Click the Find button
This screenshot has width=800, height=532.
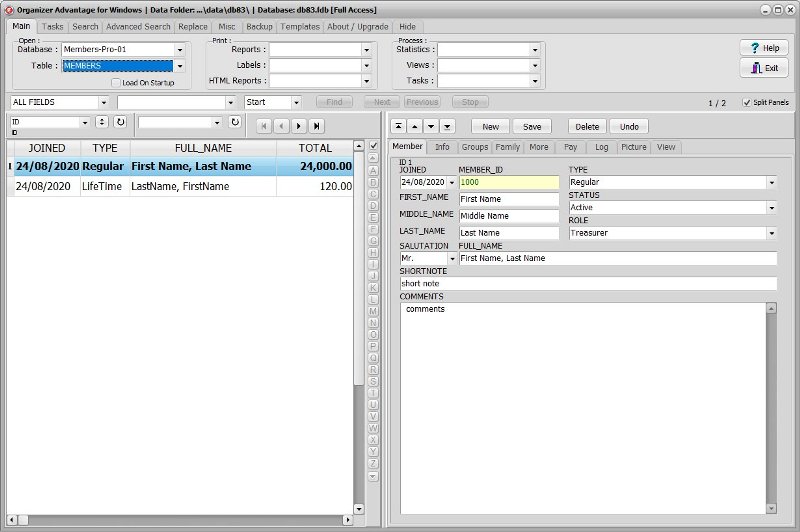click(334, 102)
